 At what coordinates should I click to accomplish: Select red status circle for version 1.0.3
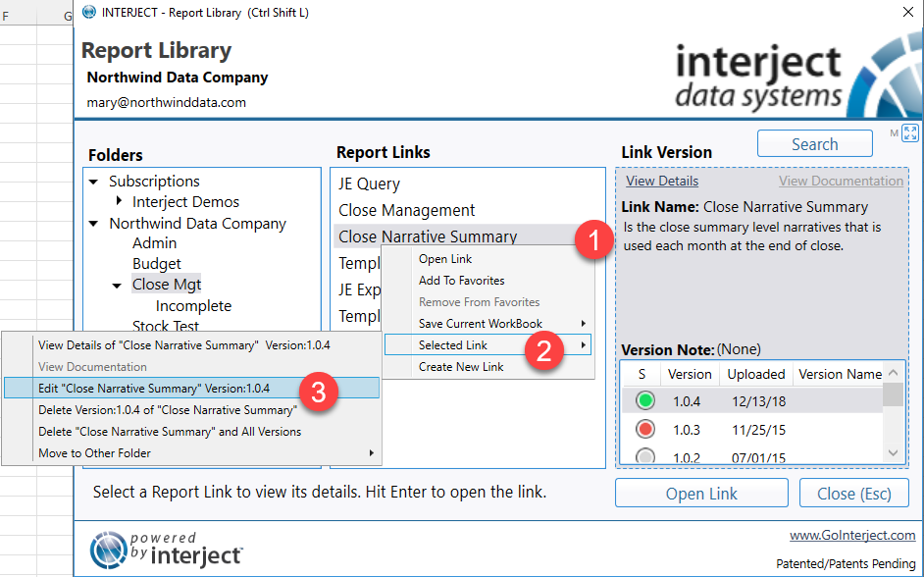pos(645,429)
